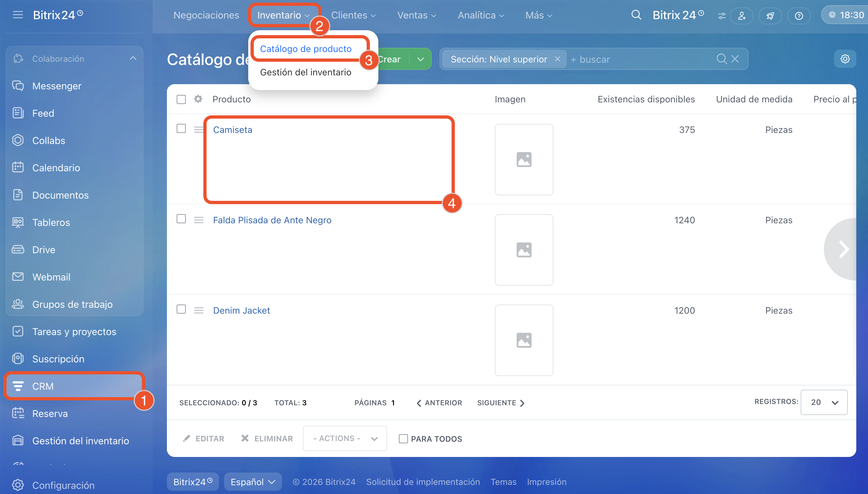Click the hamburger menu icon

point(18,15)
